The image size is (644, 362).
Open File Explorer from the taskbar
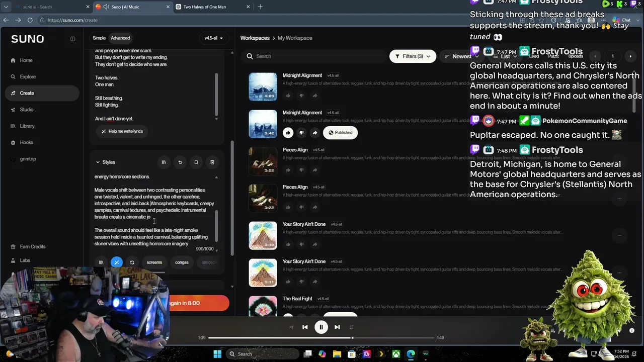337,354
